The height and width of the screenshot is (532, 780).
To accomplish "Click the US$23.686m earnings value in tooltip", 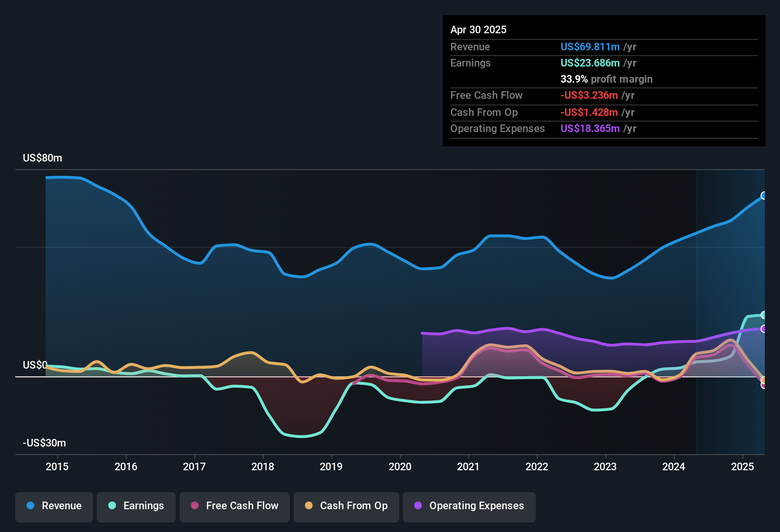I will pos(590,63).
